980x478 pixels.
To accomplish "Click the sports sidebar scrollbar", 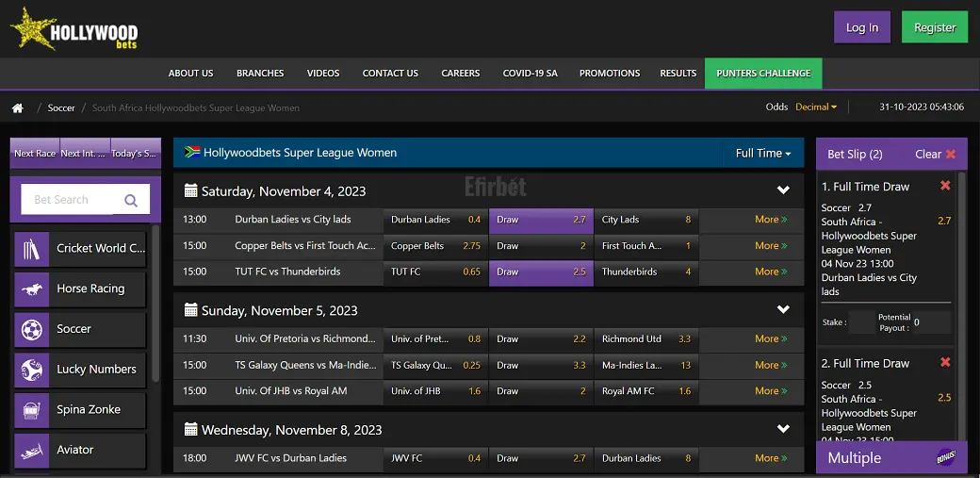I will (155, 303).
